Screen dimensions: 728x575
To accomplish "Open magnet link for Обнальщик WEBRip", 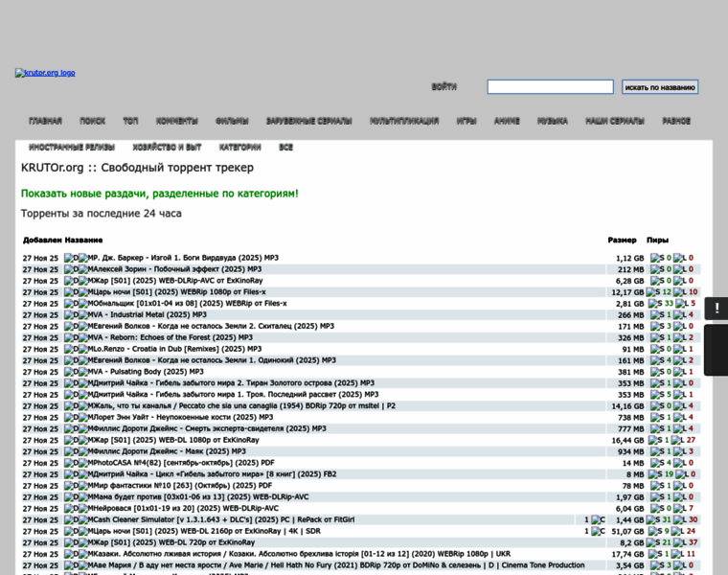I will [x=82, y=304].
